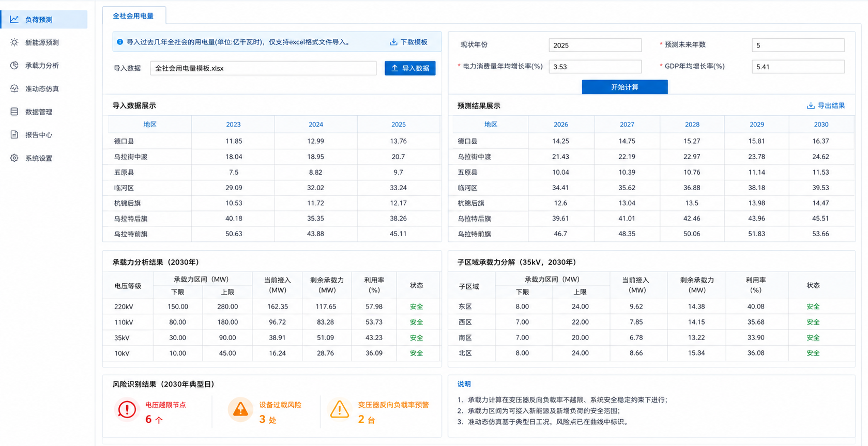Image resolution: width=868 pixels, height=446 pixels.
Task: Click the export icon beside 导出结果
Action: pyautogui.click(x=811, y=105)
